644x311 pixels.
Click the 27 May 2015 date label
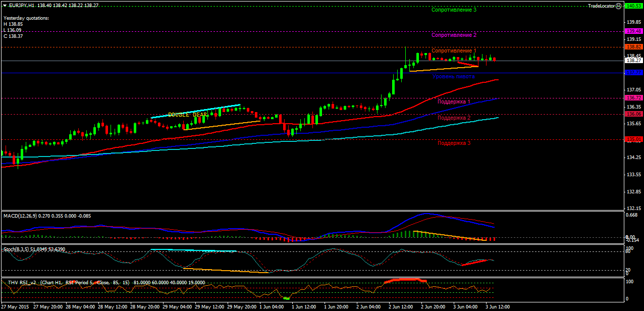tap(15, 306)
